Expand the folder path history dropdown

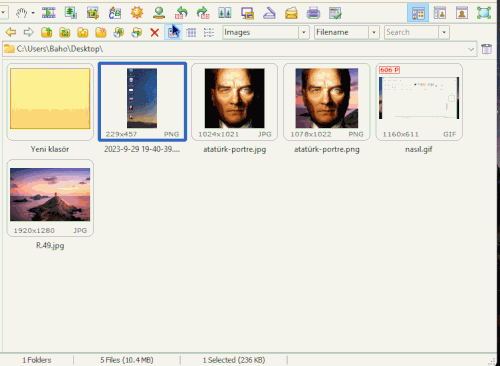471,49
